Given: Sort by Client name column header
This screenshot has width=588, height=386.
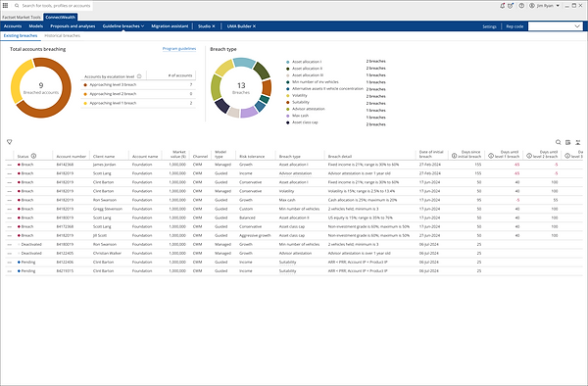Looking at the screenshot, I should coord(104,157).
